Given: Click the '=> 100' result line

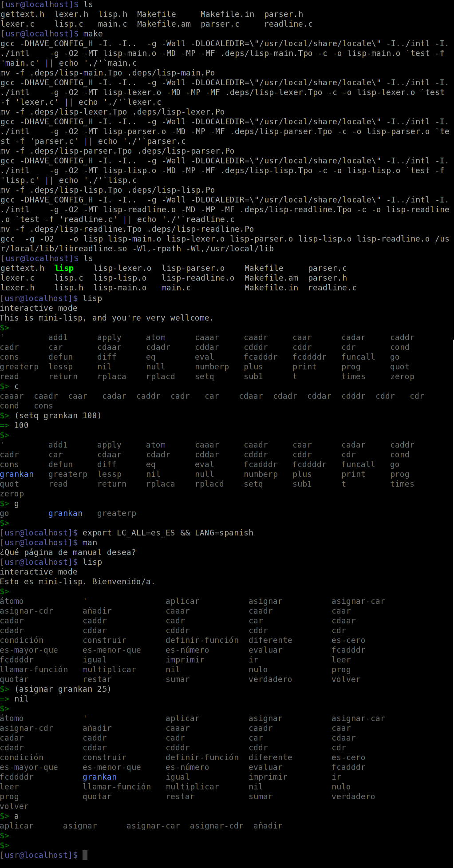Looking at the screenshot, I should (x=14, y=425).
